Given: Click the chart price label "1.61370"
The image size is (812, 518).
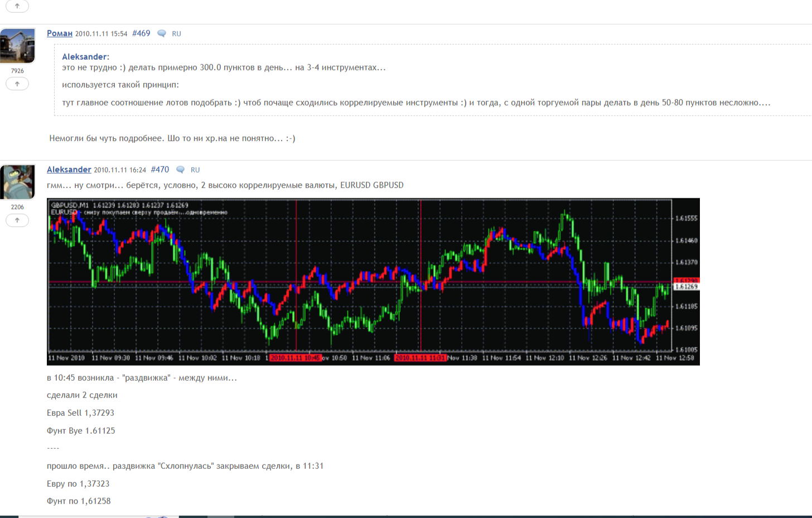Looking at the screenshot, I should pos(687,262).
